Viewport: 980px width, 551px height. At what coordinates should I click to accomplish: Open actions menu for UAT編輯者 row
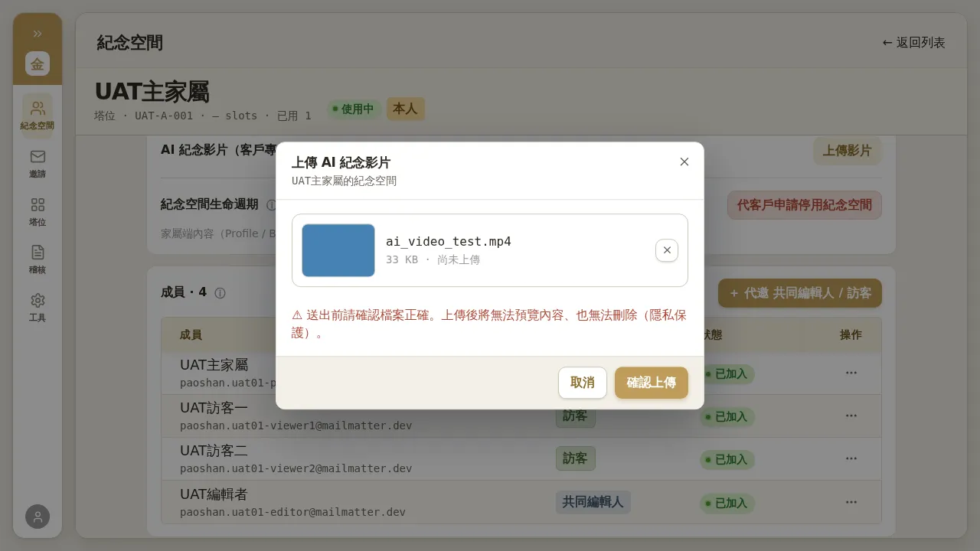click(851, 502)
